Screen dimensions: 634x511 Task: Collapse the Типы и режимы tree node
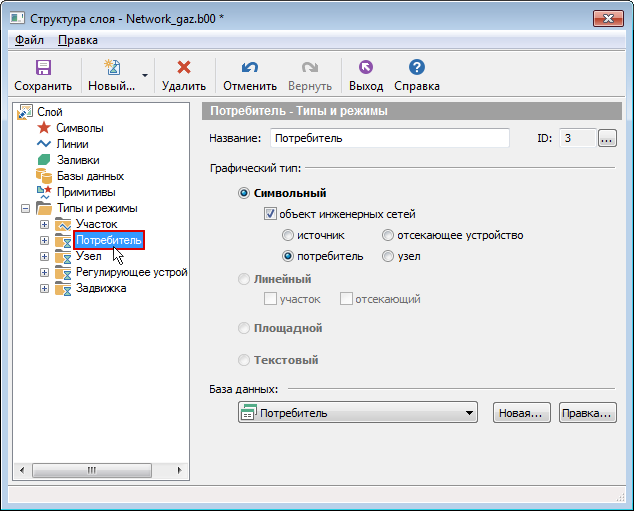click(x=25, y=208)
